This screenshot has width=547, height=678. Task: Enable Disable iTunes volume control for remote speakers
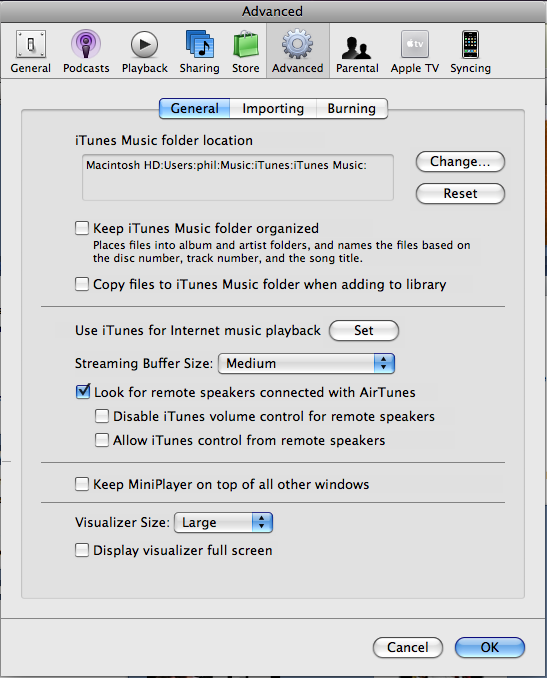[102, 416]
